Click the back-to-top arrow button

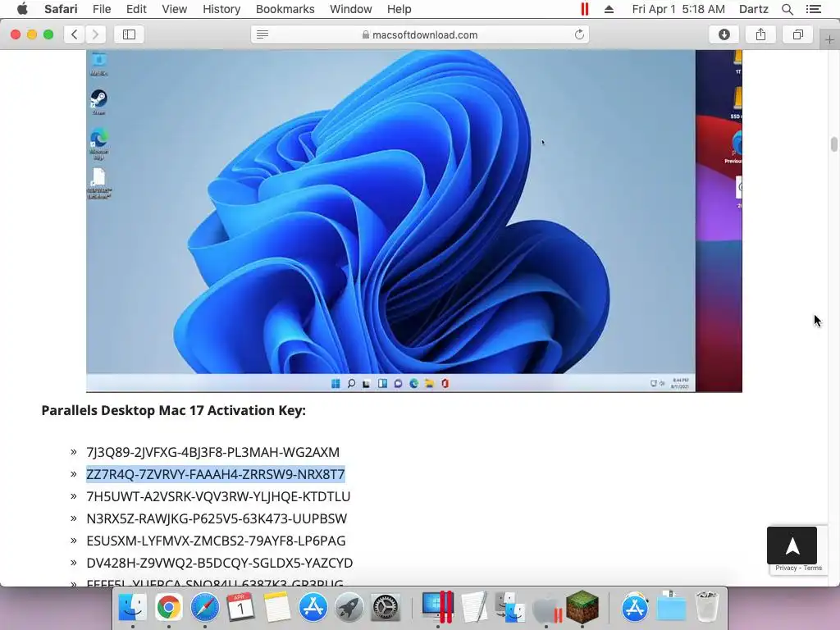(792, 546)
